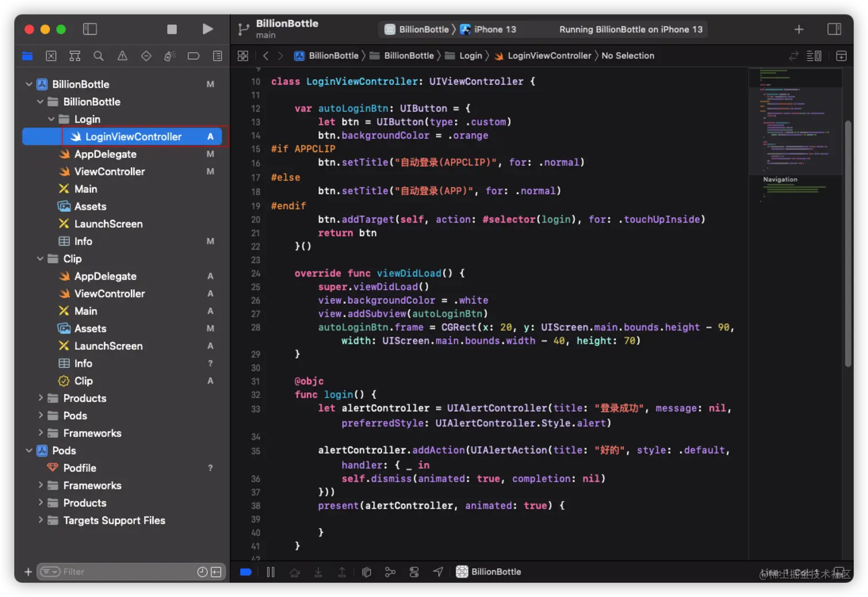The width and height of the screenshot is (868, 597).
Task: Open the Project navigator tab
Action: pos(28,56)
